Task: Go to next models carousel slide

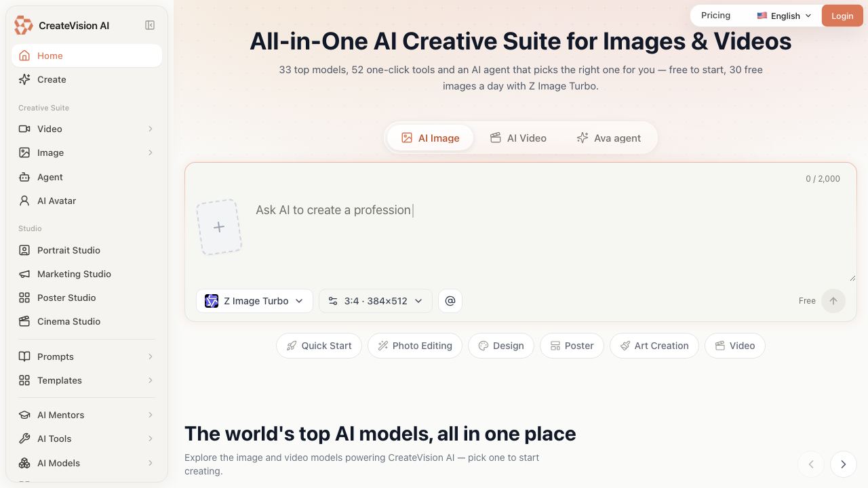Action: click(x=844, y=464)
